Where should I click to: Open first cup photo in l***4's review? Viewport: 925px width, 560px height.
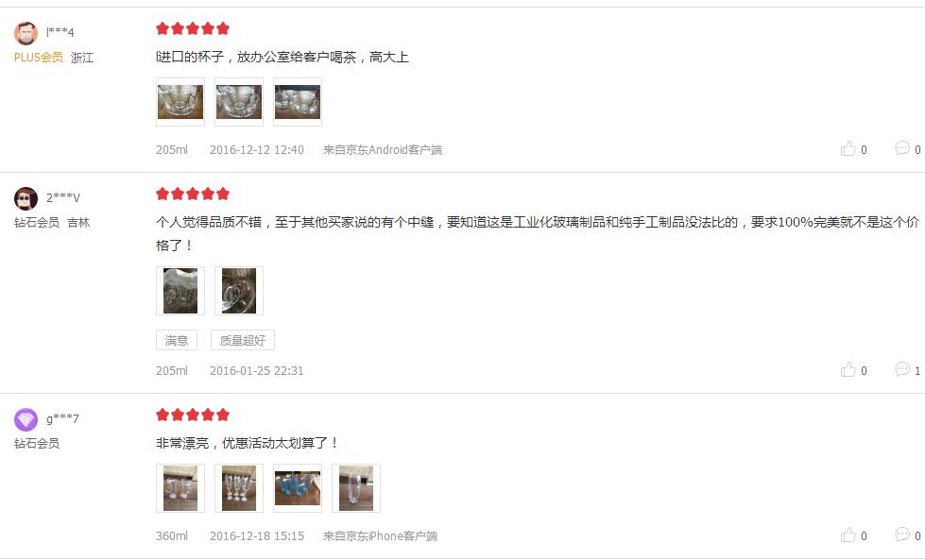[180, 102]
